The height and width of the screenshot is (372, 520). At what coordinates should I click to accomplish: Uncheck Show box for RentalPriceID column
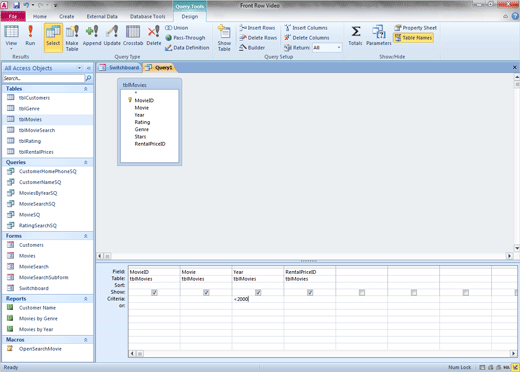[310, 292]
